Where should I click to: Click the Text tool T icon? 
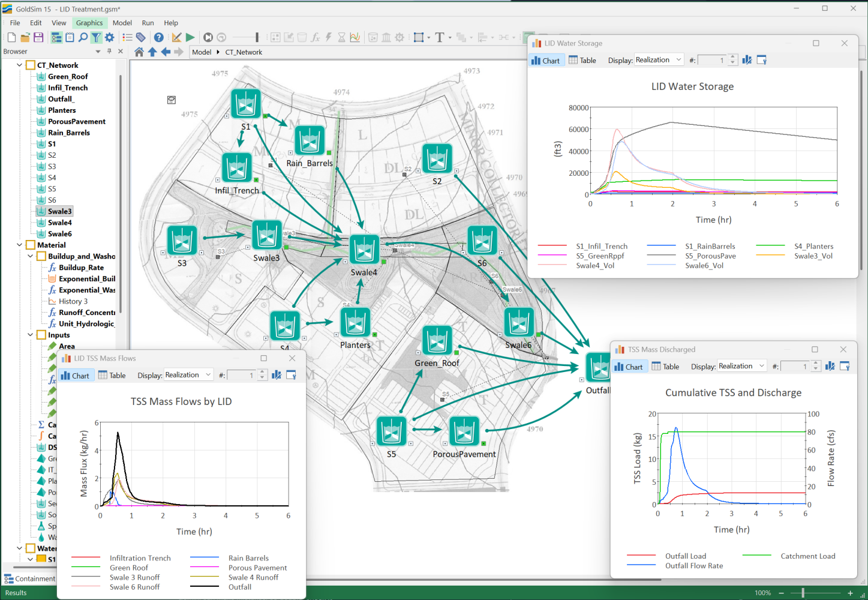(439, 37)
